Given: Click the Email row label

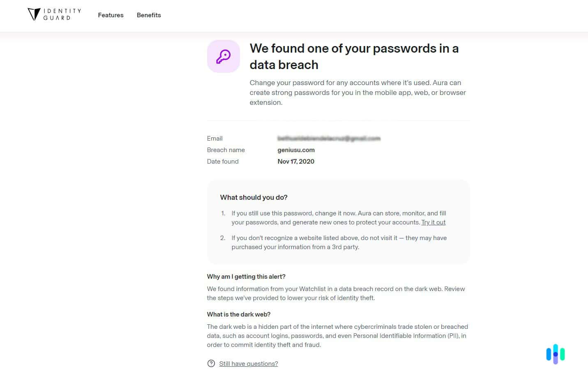Looking at the screenshot, I should click(214, 139).
